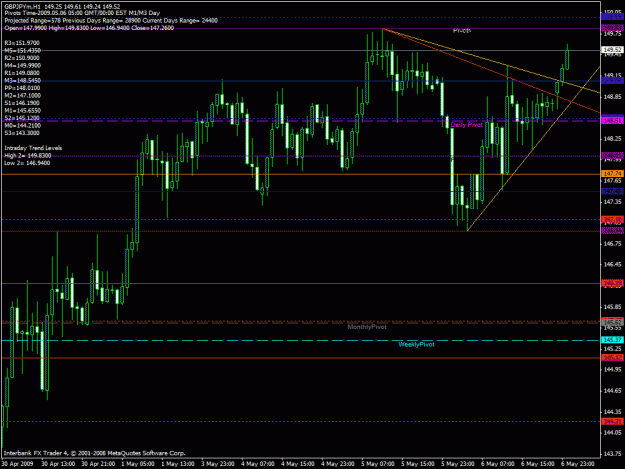Select the 'M4=149.9900' pivot label
The height and width of the screenshot is (469, 625).
tap(22, 66)
